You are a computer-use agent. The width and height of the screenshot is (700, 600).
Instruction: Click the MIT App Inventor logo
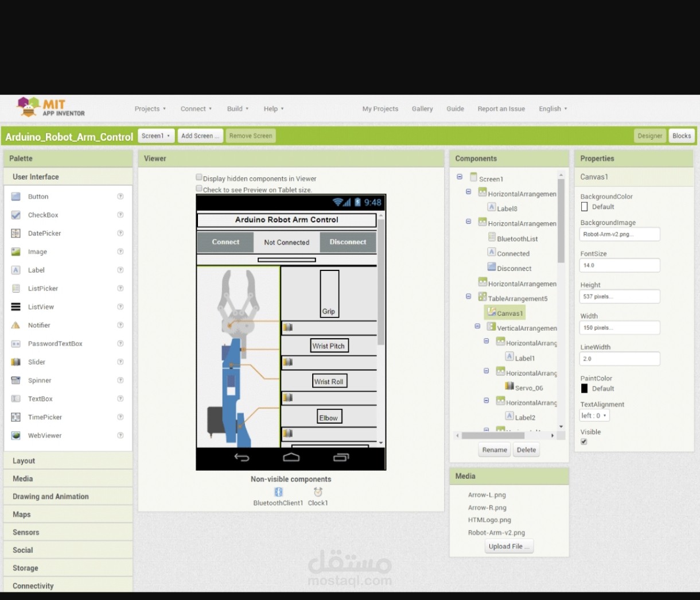coord(51,107)
